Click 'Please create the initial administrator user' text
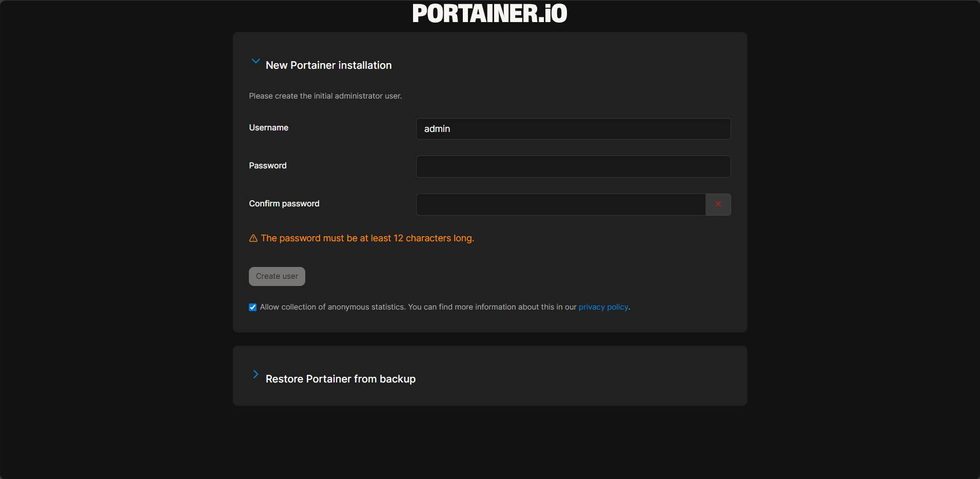The height and width of the screenshot is (479, 980). pyautogui.click(x=325, y=96)
